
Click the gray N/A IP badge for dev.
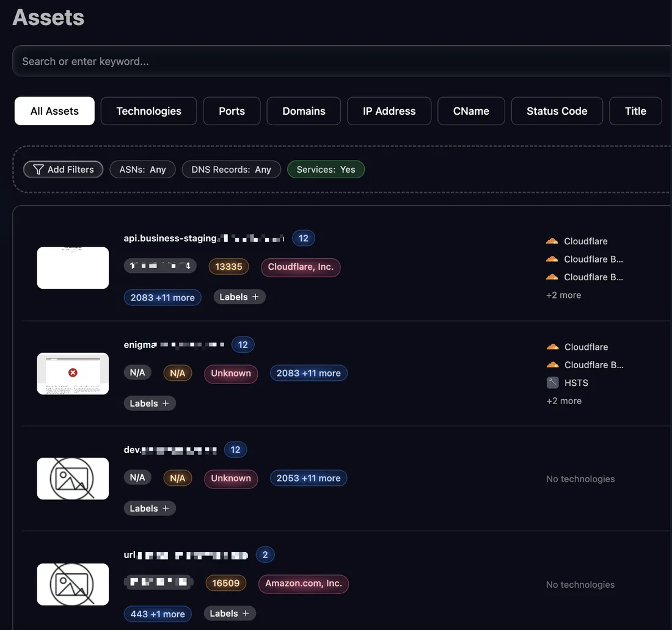pyautogui.click(x=137, y=477)
